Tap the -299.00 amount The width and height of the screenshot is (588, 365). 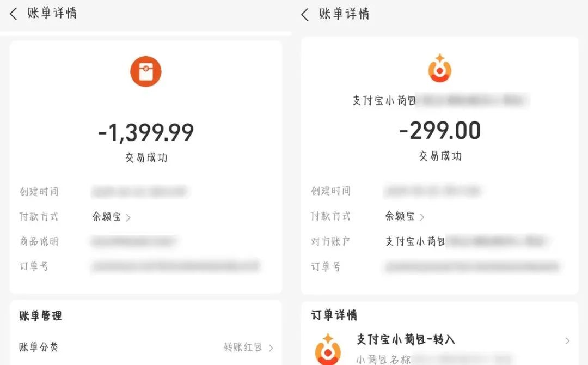point(440,131)
